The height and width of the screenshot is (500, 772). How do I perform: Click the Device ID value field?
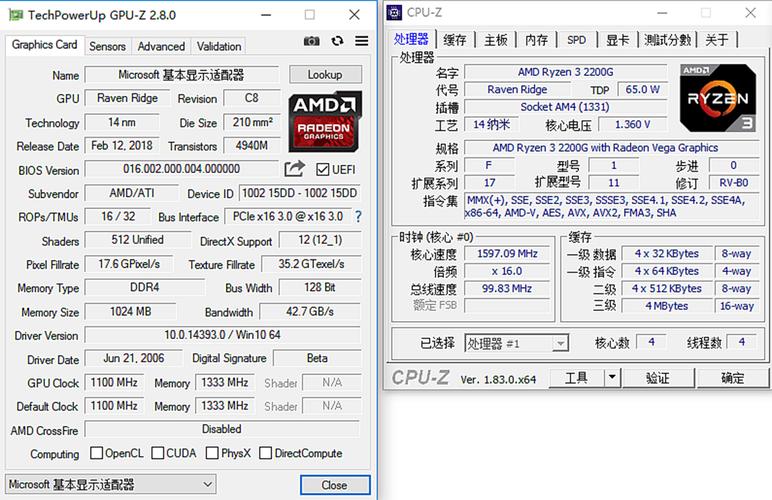299,193
